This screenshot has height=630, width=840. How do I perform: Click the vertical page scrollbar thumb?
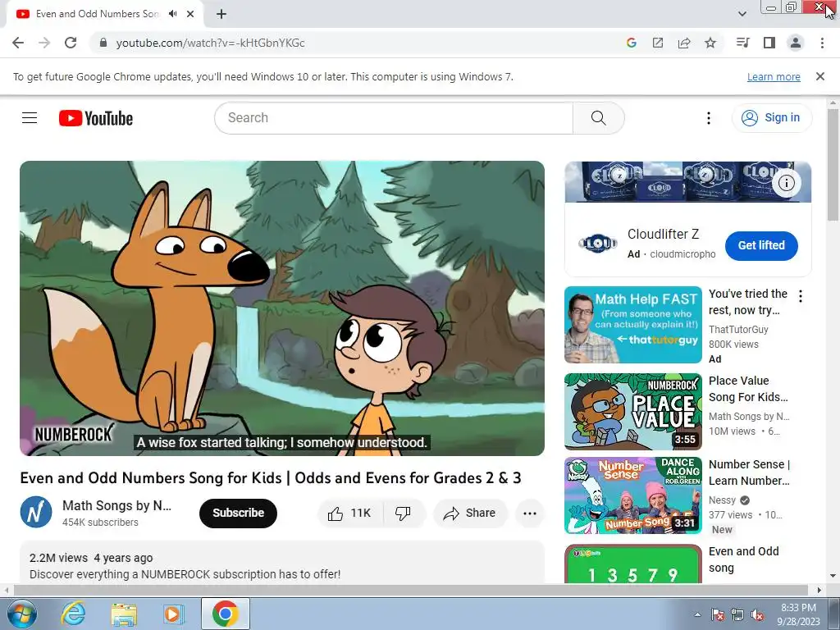click(833, 164)
